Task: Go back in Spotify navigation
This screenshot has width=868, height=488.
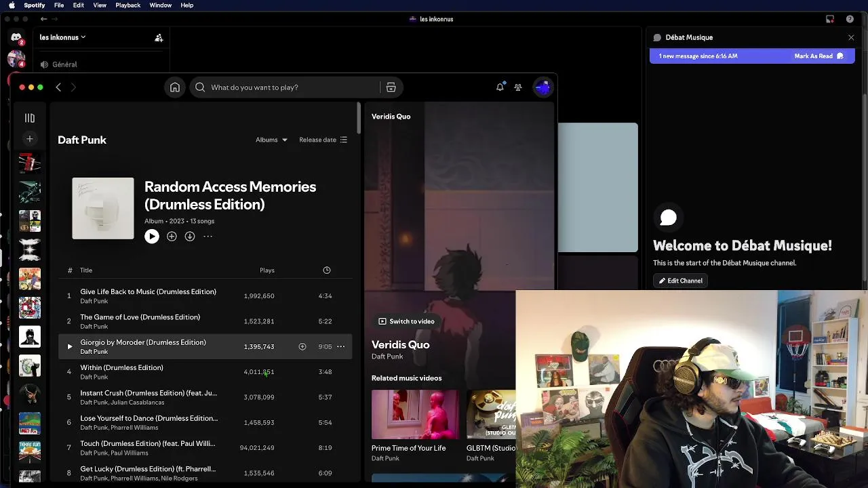Action: [x=58, y=87]
